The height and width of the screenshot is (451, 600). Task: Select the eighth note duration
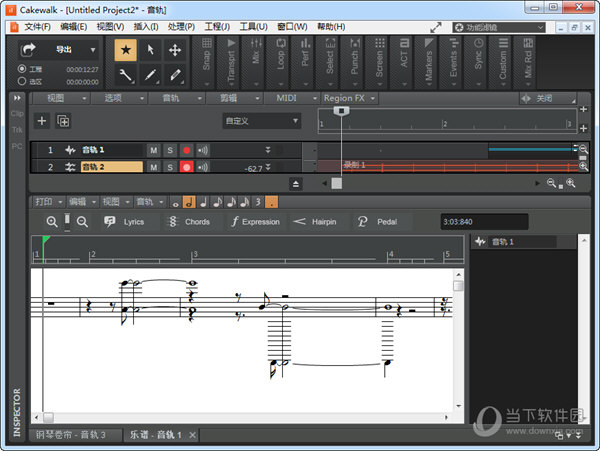click(x=217, y=202)
